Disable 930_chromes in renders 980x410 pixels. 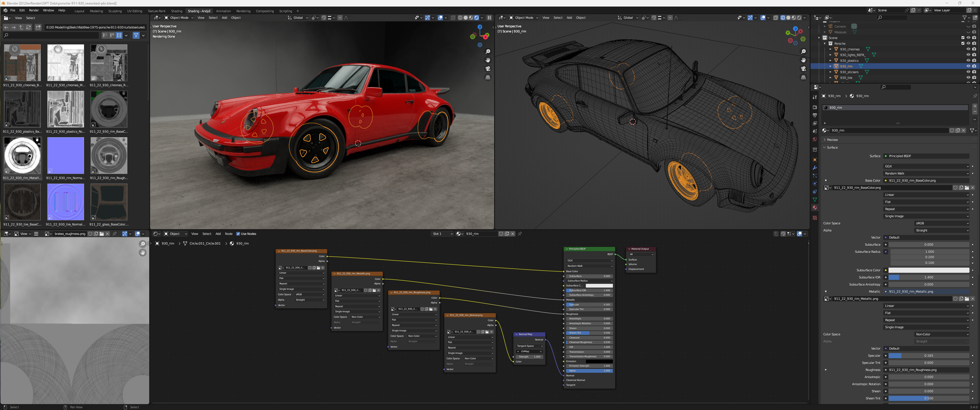(974, 49)
